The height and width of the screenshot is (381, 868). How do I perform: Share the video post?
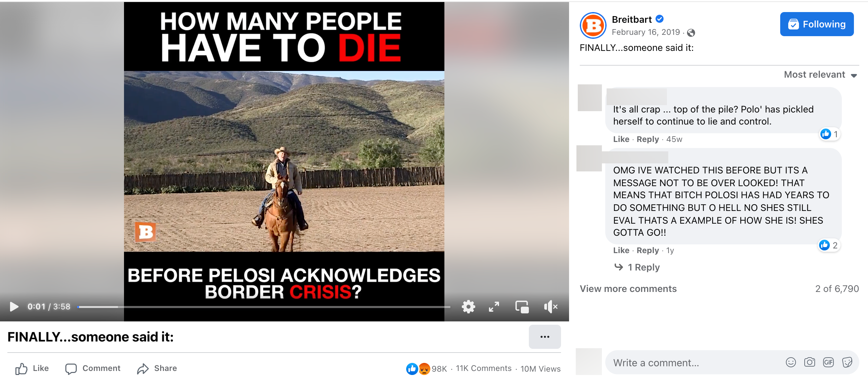click(x=157, y=368)
